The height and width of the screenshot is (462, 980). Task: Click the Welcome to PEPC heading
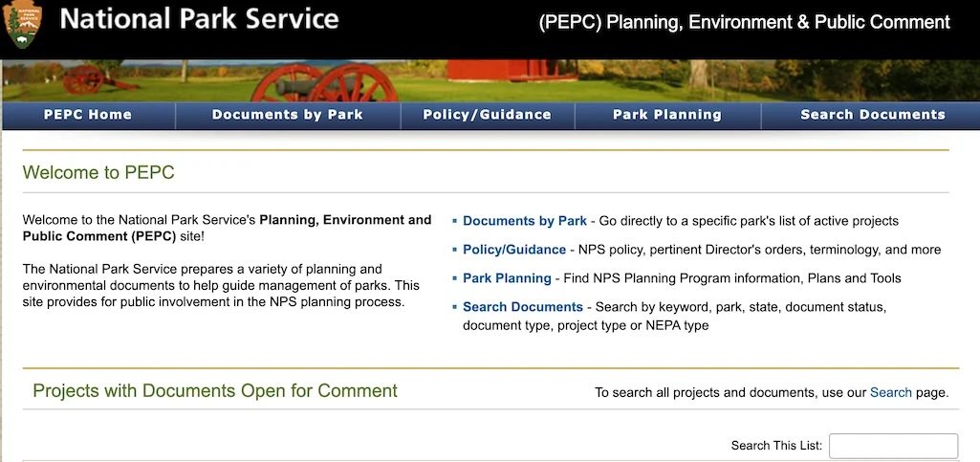point(98,173)
